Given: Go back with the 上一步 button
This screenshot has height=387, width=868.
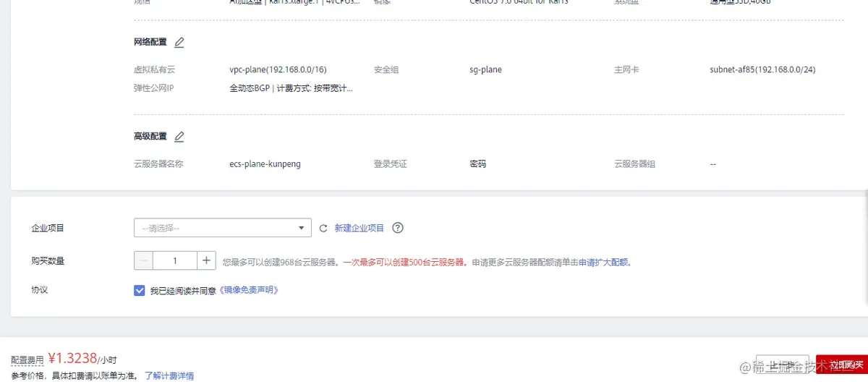Looking at the screenshot, I should 782,365.
